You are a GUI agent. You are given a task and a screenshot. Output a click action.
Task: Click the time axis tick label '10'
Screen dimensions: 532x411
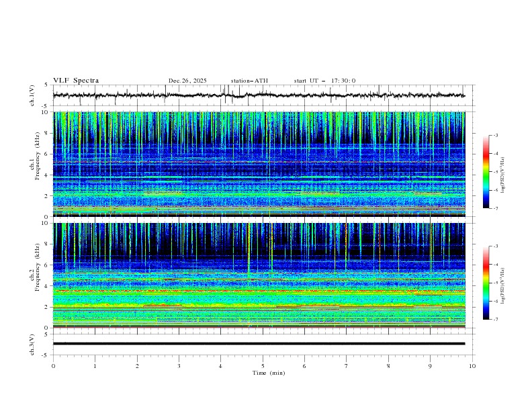point(472,366)
